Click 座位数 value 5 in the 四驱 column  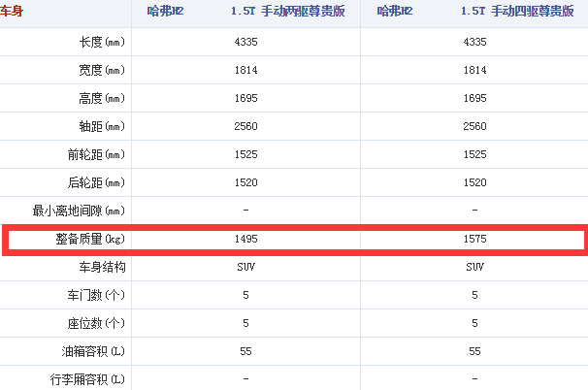coord(474,323)
